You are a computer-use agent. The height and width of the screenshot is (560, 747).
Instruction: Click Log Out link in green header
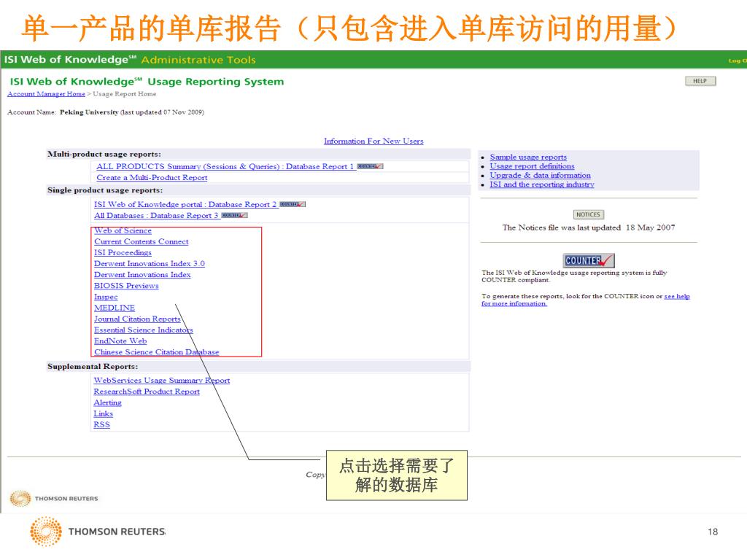pos(738,61)
